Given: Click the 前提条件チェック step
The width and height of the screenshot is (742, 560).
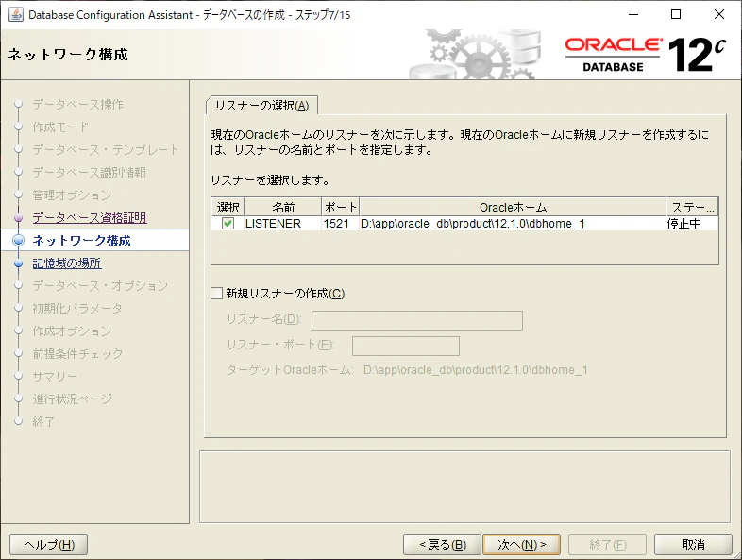Looking at the screenshot, I should tap(77, 354).
